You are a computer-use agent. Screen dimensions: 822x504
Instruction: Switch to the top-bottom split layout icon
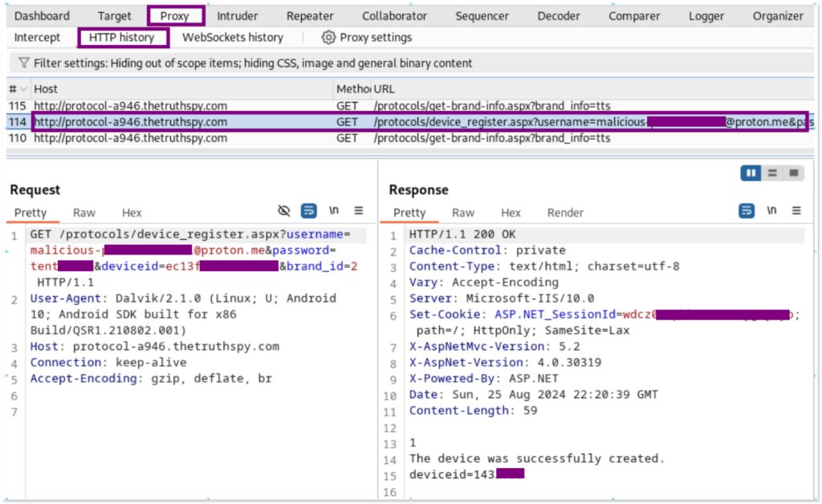(772, 173)
